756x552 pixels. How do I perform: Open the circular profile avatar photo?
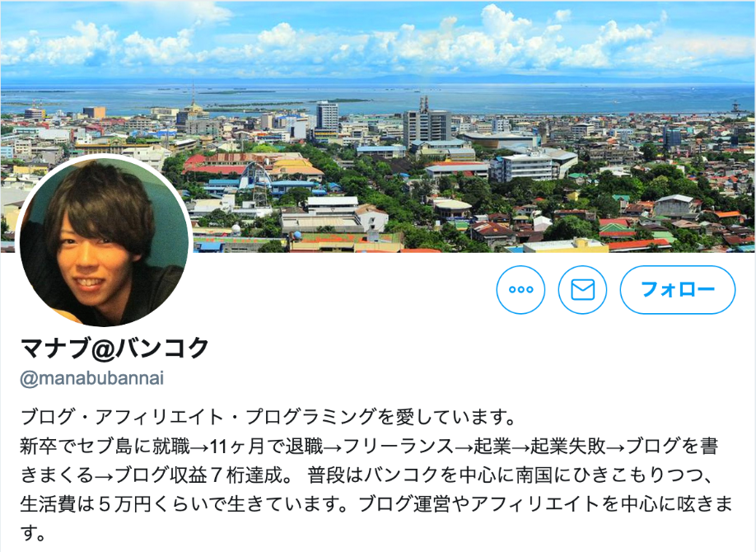[x=105, y=241]
